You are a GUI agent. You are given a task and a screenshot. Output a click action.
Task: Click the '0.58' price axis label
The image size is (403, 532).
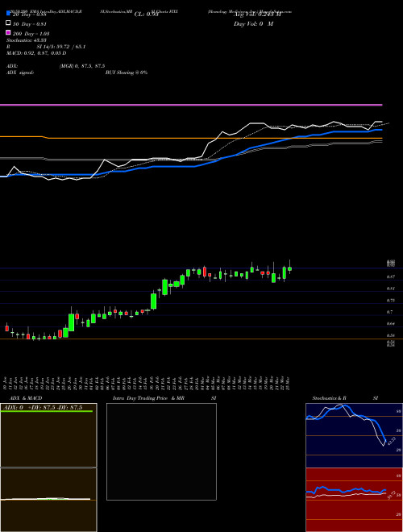[x=390, y=335]
